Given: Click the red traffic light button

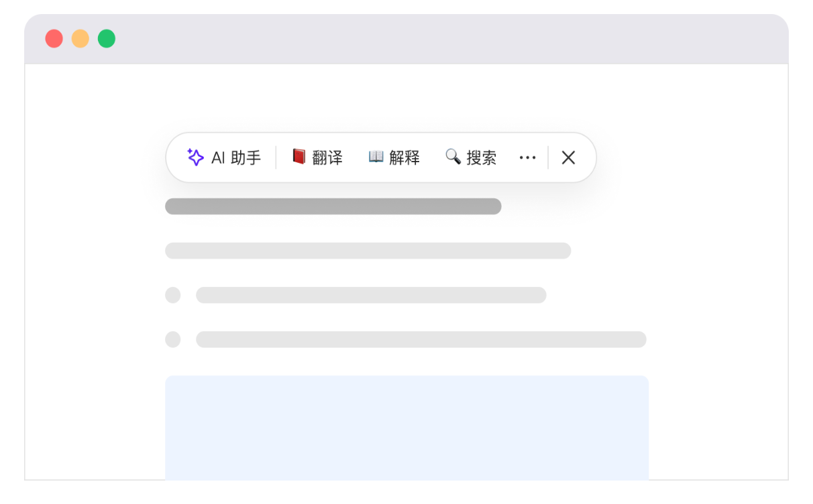Looking at the screenshot, I should click(x=53, y=38).
